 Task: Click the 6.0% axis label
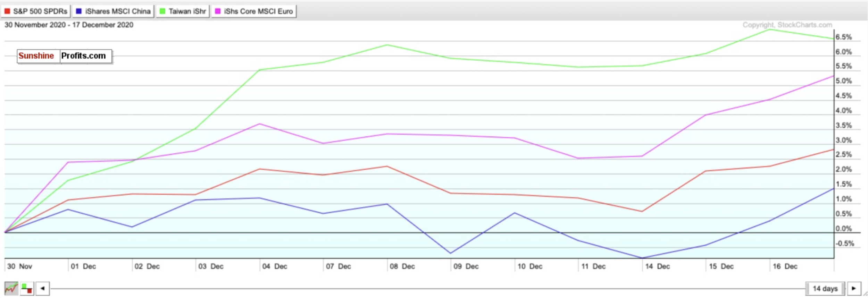pyautogui.click(x=844, y=52)
